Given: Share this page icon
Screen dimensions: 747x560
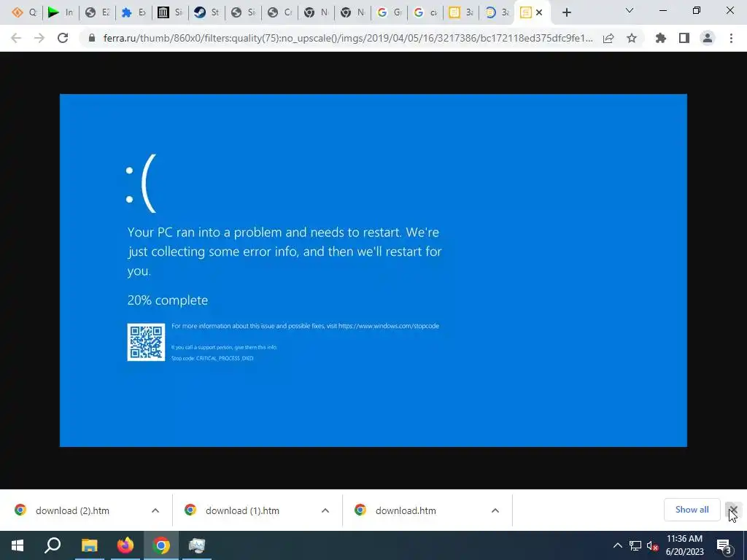Looking at the screenshot, I should tap(608, 38).
